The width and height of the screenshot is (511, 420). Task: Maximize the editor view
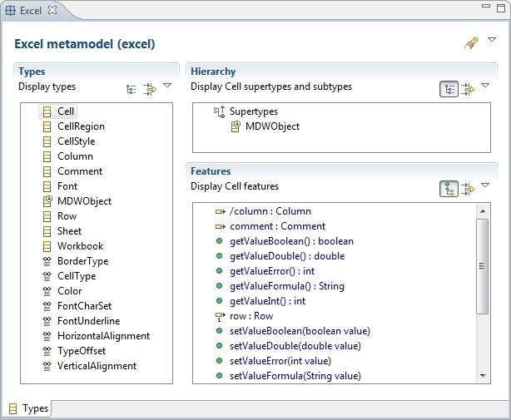pyautogui.click(x=501, y=8)
